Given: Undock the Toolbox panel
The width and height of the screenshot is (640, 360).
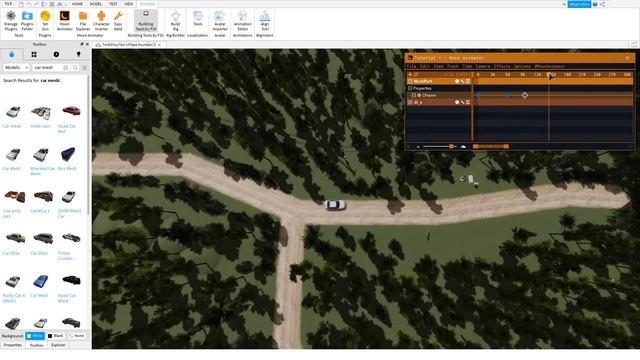Looking at the screenshot, I should (82, 44).
